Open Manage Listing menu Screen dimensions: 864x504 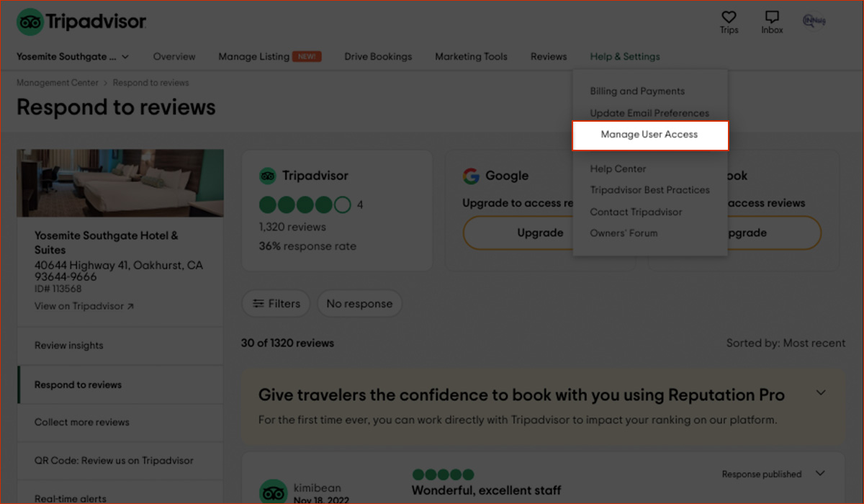[x=253, y=57]
